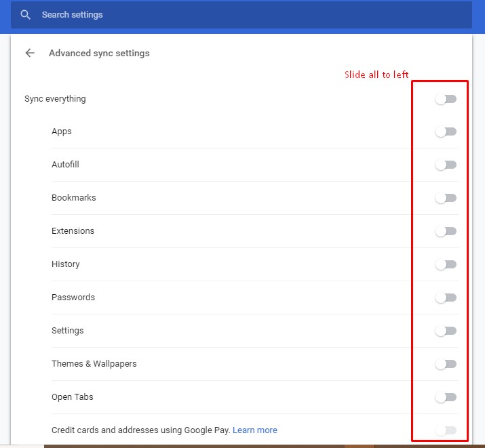Click the Open Tabs label
485x448 pixels.
click(x=73, y=396)
